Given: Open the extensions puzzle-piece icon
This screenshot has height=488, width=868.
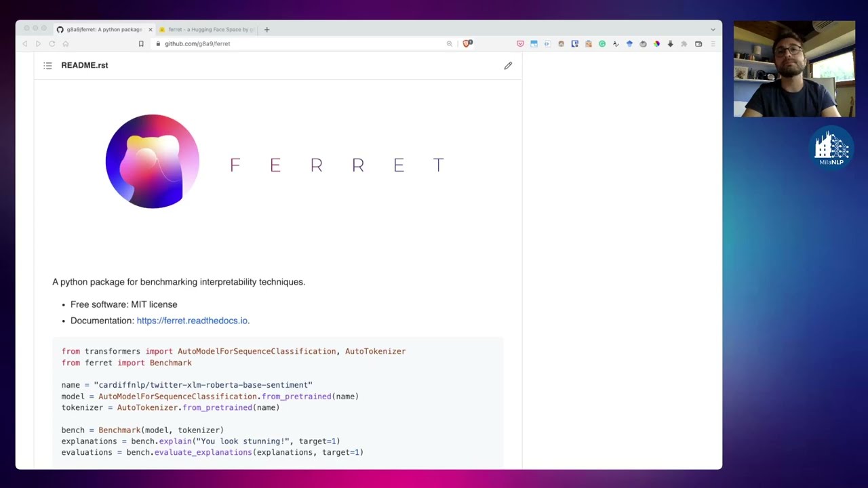Looking at the screenshot, I should click(684, 43).
